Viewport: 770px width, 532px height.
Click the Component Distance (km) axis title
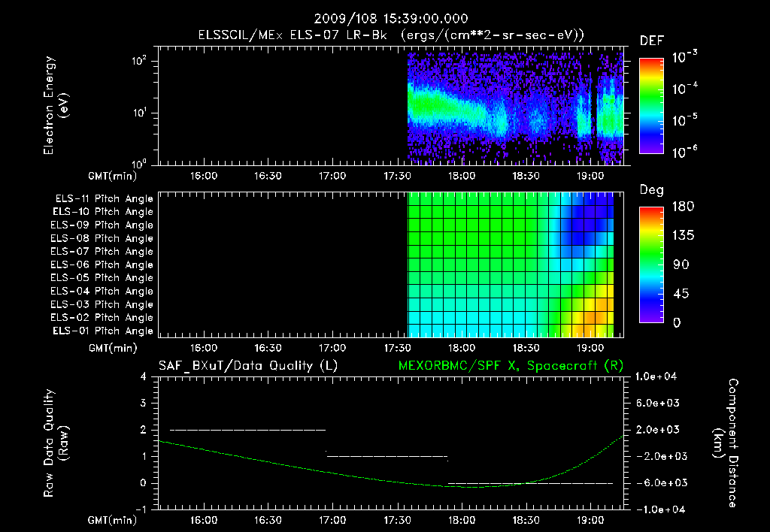(x=726, y=443)
